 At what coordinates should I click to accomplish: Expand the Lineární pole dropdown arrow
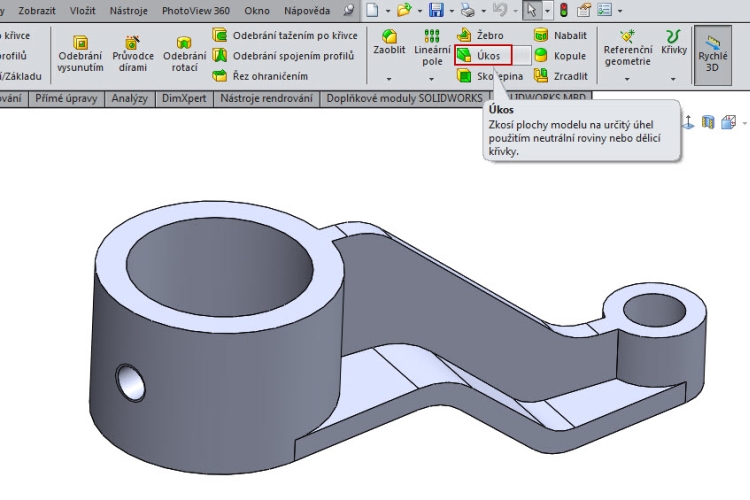click(431, 78)
